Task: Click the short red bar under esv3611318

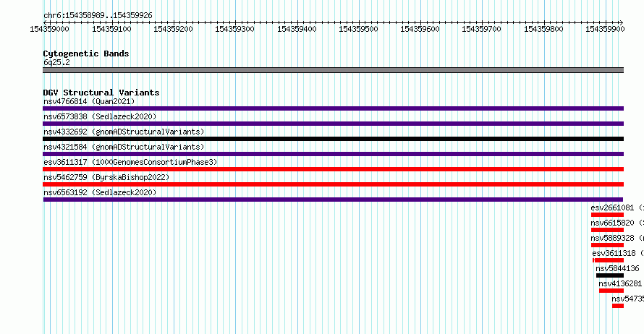Action: [609, 260]
